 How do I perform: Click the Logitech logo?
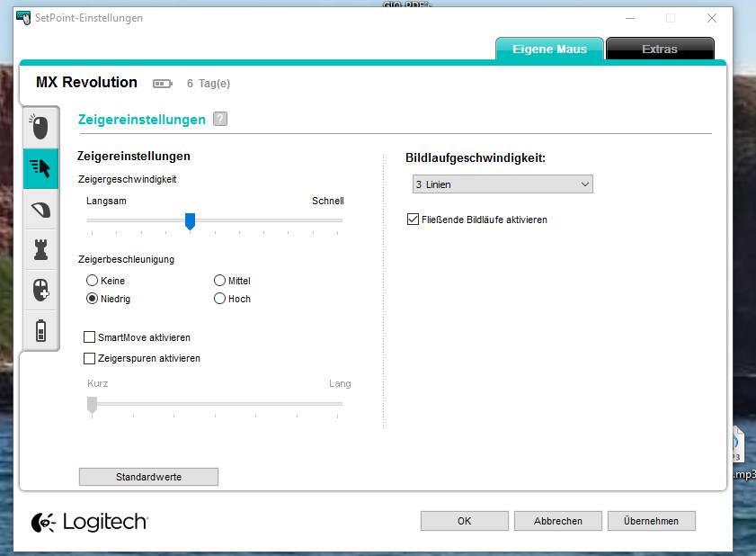[90, 522]
